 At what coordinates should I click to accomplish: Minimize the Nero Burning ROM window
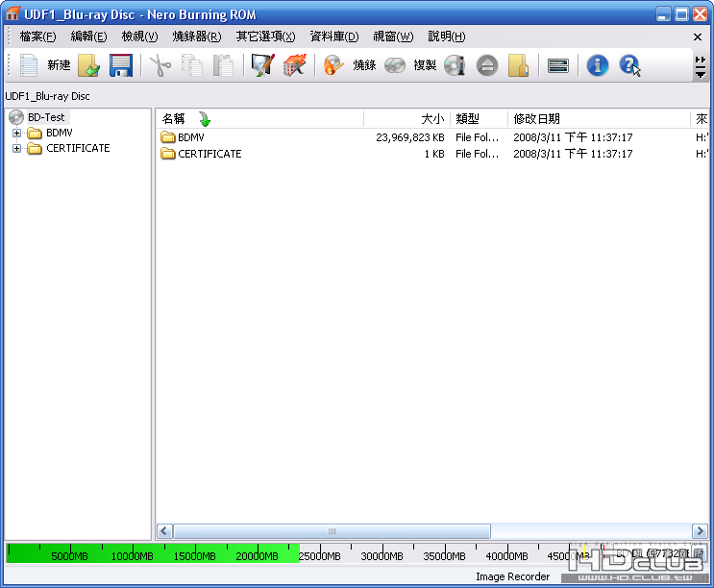(x=663, y=14)
